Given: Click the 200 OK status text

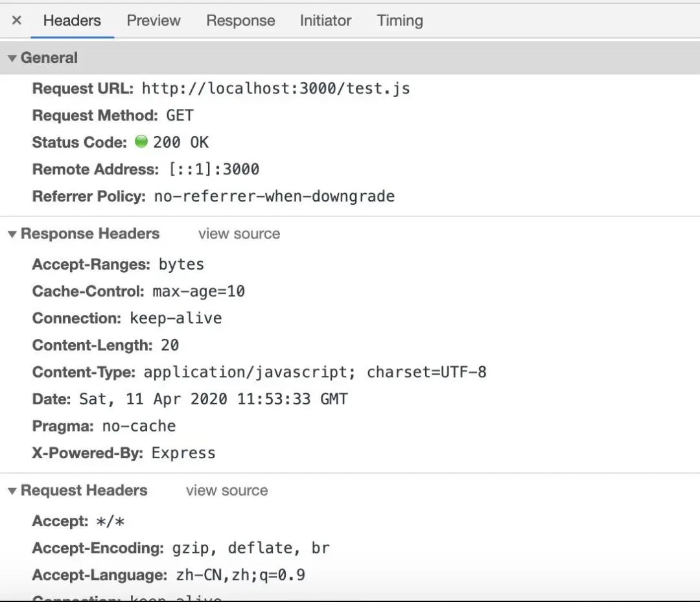Looking at the screenshot, I should (181, 143).
